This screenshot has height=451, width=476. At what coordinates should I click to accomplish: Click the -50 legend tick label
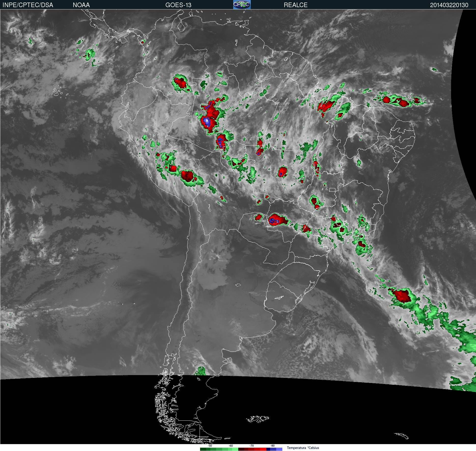(210, 446)
